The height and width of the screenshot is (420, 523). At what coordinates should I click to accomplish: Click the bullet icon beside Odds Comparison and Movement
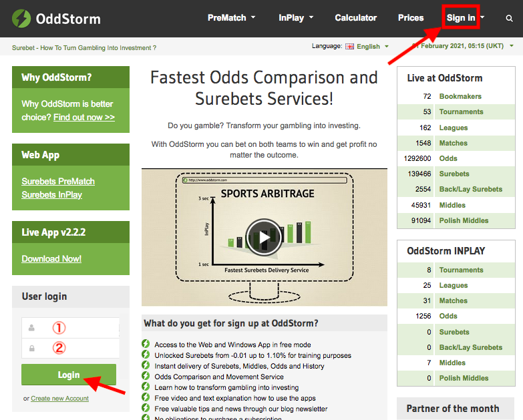click(x=146, y=376)
